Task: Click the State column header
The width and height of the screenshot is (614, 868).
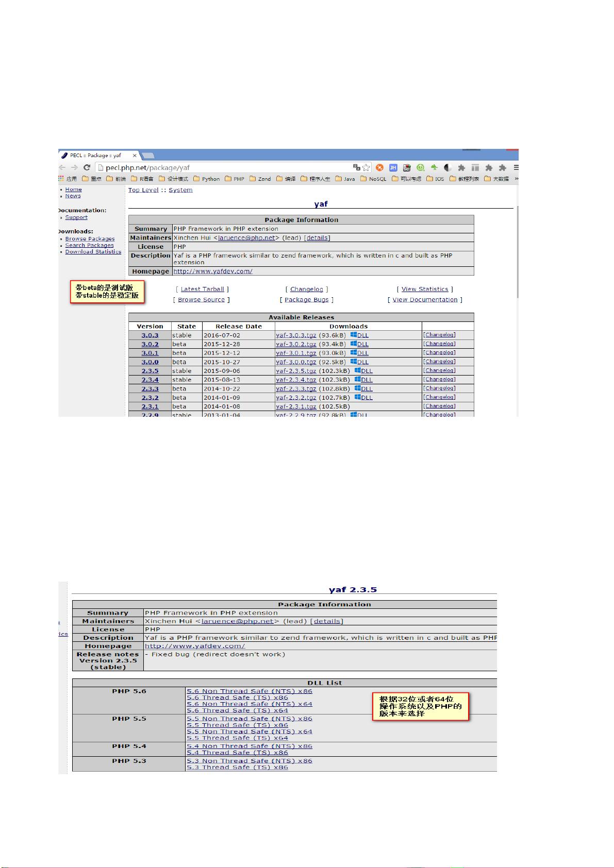Action: [x=187, y=326]
